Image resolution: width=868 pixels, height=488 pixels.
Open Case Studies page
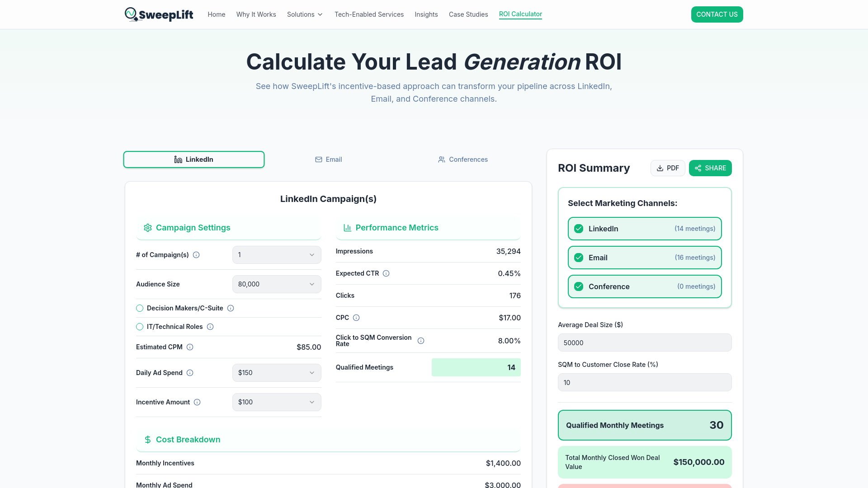tap(468, 14)
